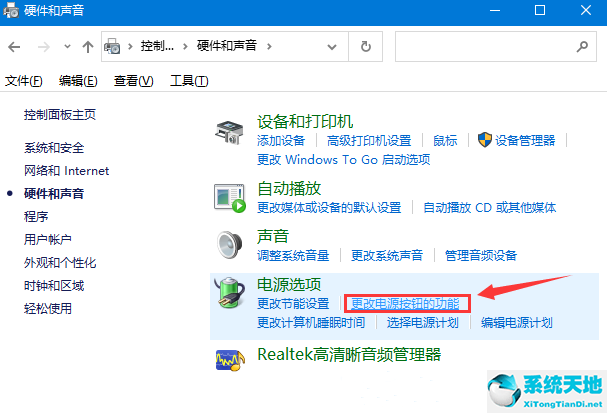Open the 声音 heading link

(x=273, y=236)
